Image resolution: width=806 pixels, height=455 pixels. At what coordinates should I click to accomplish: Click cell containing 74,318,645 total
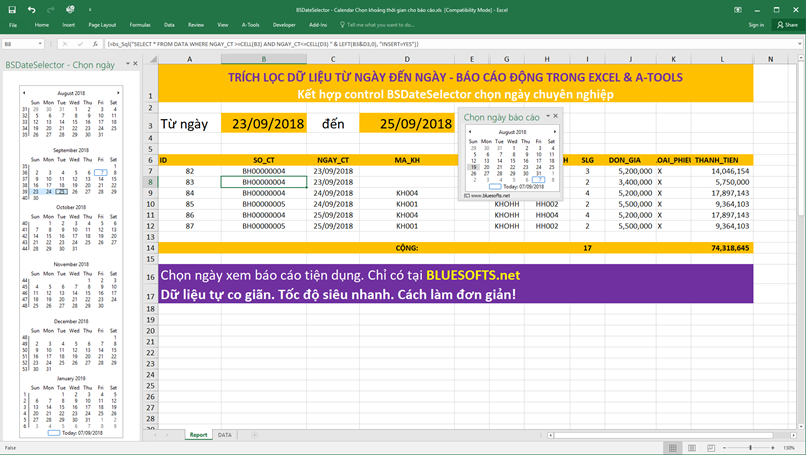pyautogui.click(x=722, y=248)
